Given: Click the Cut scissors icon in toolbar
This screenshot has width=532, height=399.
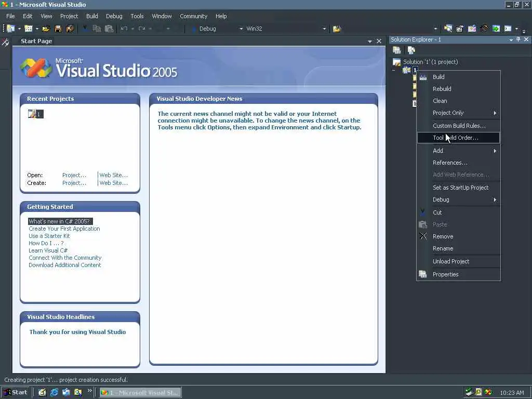Looking at the screenshot, I should point(85,29).
